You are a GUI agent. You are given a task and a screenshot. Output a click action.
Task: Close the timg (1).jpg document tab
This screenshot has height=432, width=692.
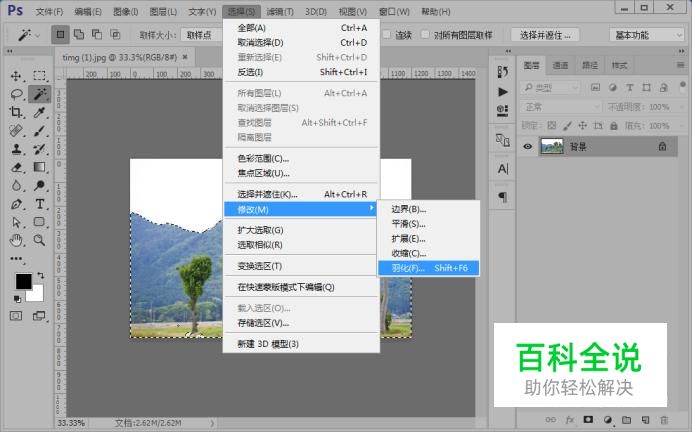[x=185, y=57]
